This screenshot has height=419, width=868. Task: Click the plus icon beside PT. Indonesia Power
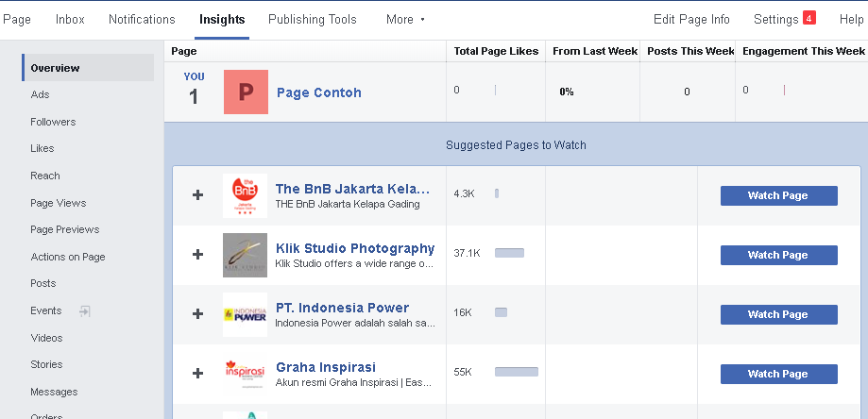[197, 314]
